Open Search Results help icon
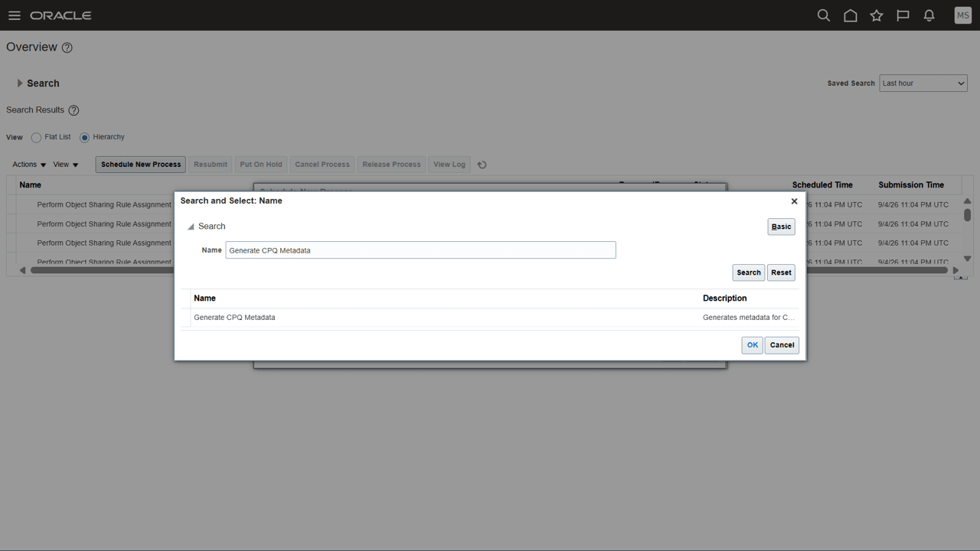This screenshot has height=551, width=980. (73, 110)
